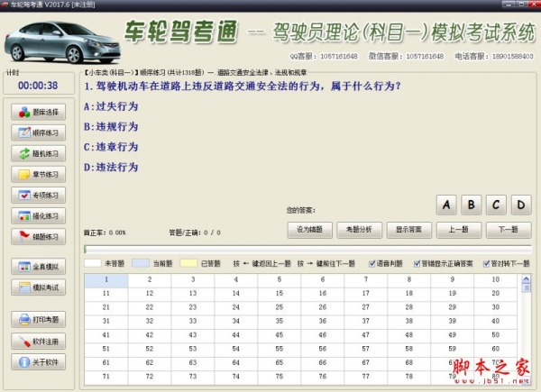Launch 全真模拟 full simulation
541x392 pixels.
click(x=38, y=267)
